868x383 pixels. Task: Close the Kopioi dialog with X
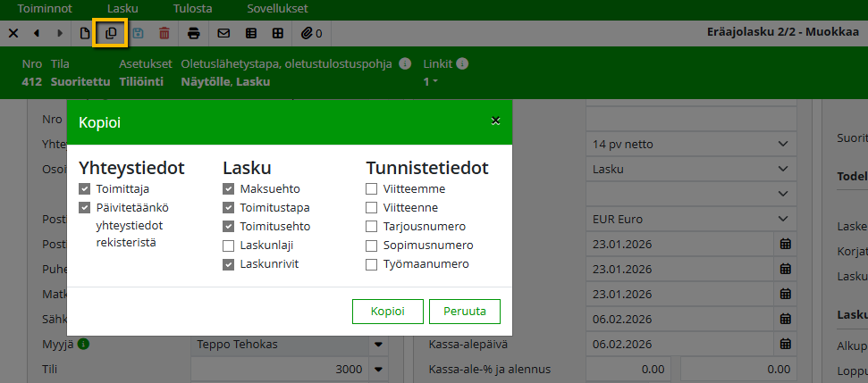point(495,121)
